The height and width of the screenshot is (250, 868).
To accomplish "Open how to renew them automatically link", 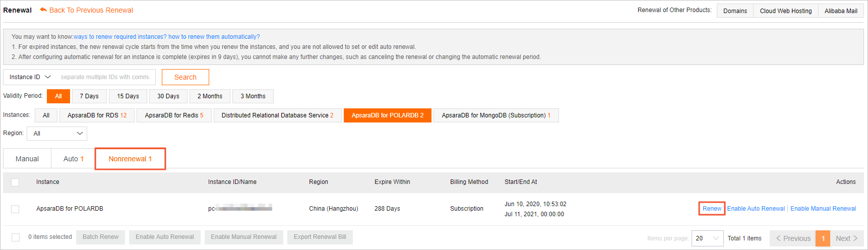I will tap(214, 37).
